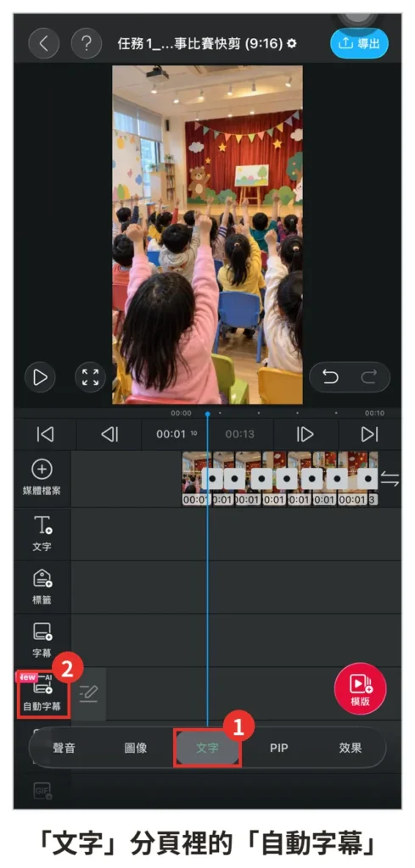The height and width of the screenshot is (868, 415).
Task: Play the video preview
Action: coord(40,377)
